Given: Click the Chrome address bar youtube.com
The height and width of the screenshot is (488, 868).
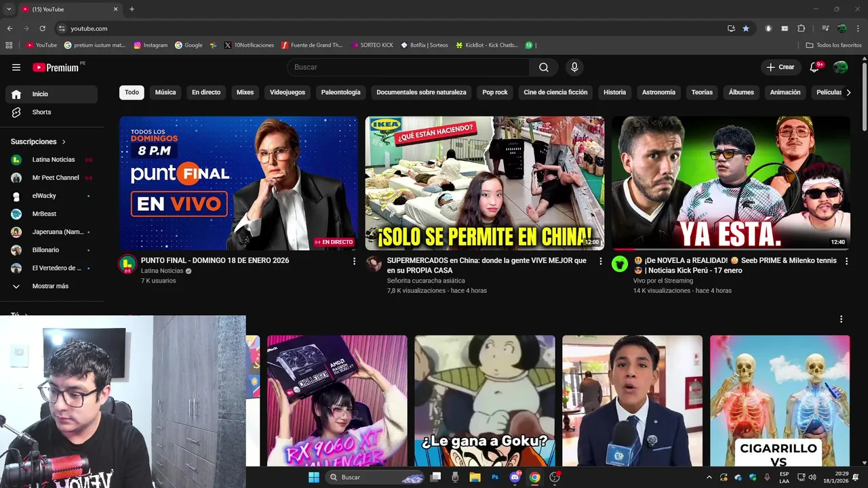Looking at the screenshot, I should [x=89, y=28].
